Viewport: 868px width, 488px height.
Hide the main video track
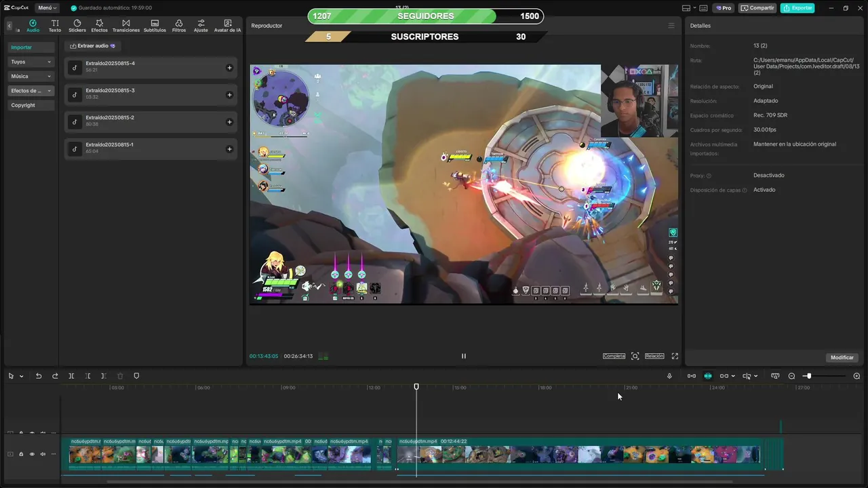32,454
